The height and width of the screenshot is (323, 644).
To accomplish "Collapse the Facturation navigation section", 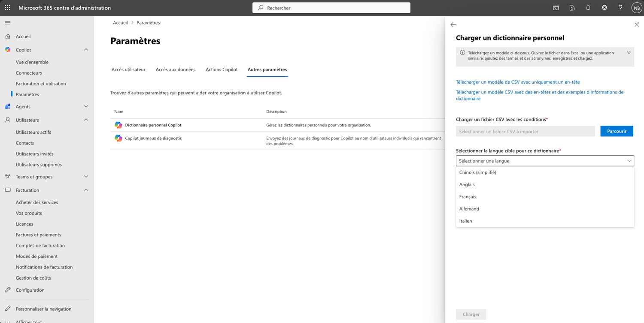I will pyautogui.click(x=86, y=190).
